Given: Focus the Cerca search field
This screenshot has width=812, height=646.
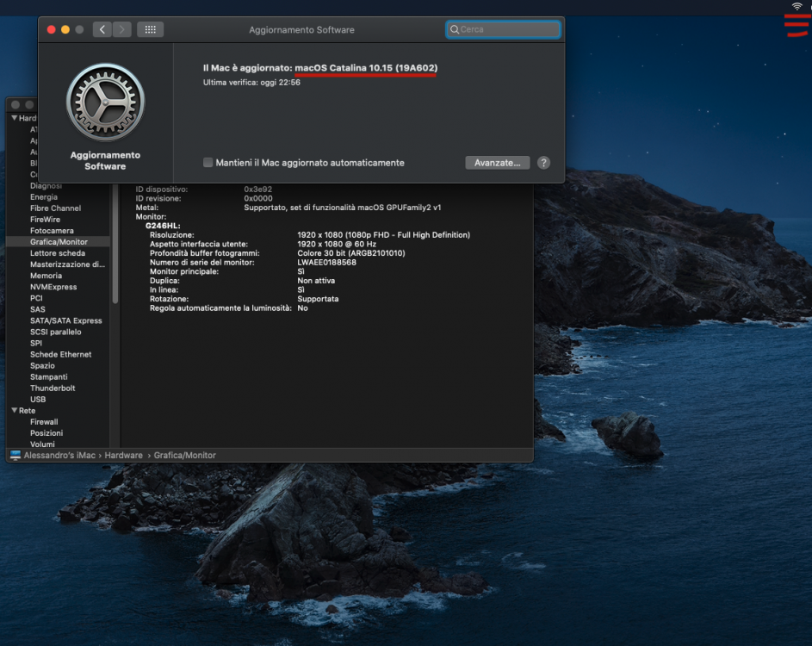Looking at the screenshot, I should 503,29.
